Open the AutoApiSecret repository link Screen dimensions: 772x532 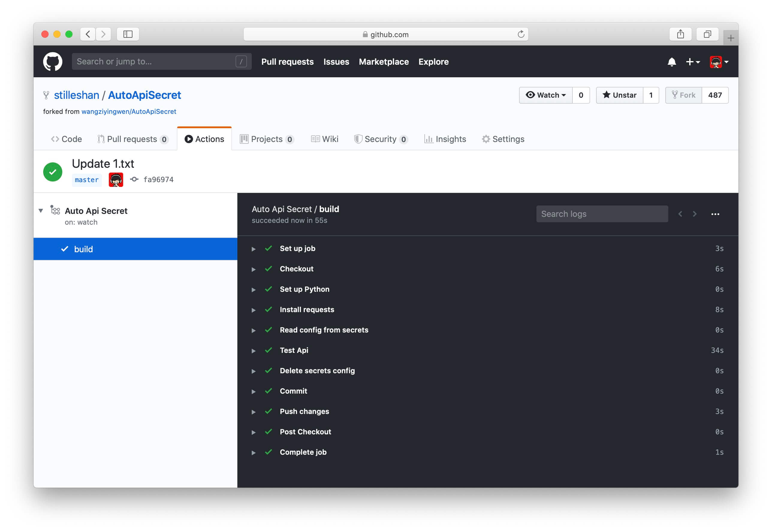point(144,95)
